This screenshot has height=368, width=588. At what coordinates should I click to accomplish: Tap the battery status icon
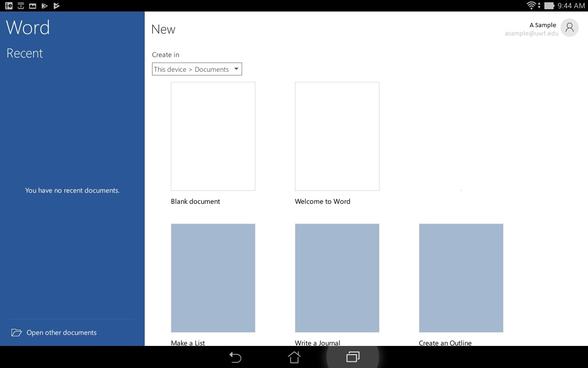pos(549,6)
